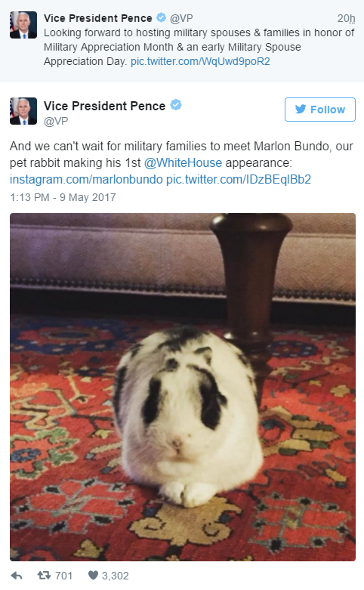Click the 1:13 PM - 9 May 2017 timestamp
Viewport: 364px width, 590px height.
click(x=63, y=197)
